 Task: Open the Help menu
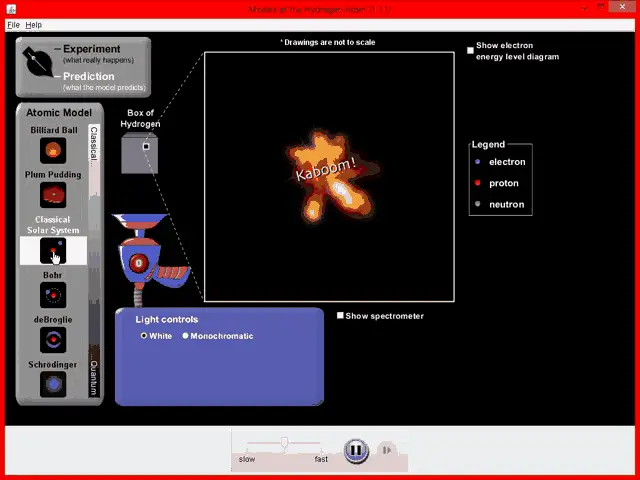(x=34, y=24)
